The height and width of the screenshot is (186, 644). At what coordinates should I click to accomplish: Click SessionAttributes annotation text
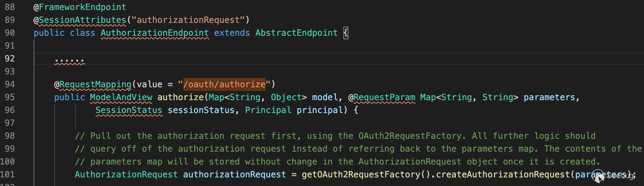82,20
